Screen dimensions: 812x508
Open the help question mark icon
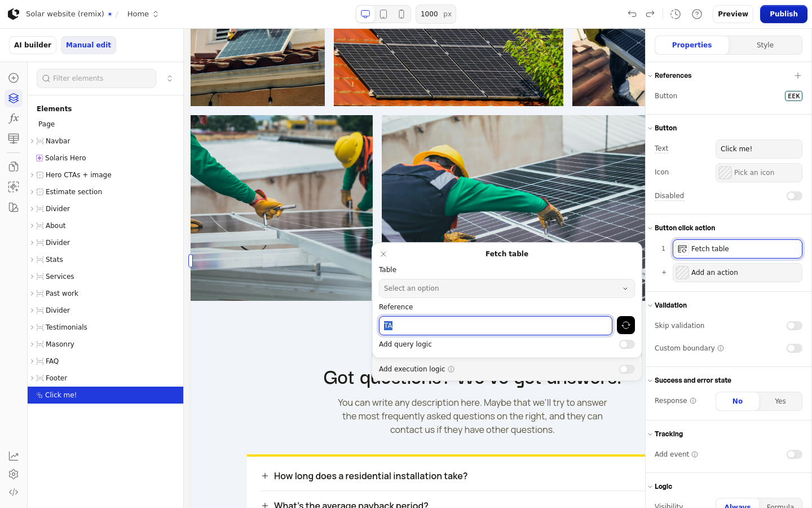click(697, 14)
